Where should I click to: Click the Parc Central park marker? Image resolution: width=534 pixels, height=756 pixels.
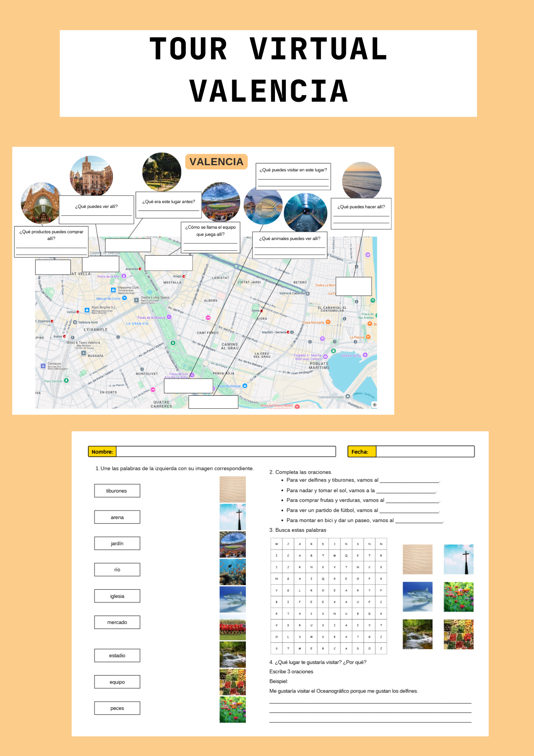[66, 380]
